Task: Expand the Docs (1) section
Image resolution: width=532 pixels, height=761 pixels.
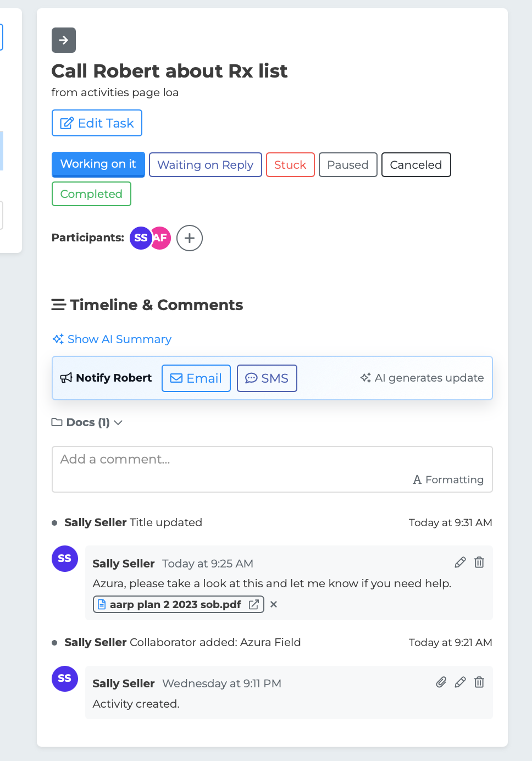Action: point(87,422)
